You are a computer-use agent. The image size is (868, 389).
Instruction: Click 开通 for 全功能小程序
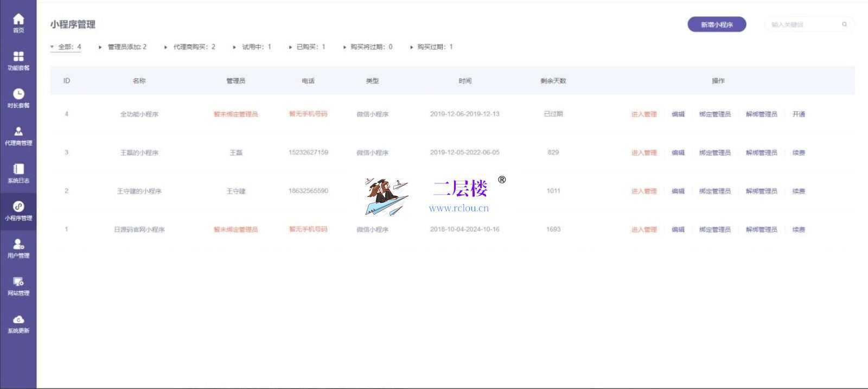(799, 114)
